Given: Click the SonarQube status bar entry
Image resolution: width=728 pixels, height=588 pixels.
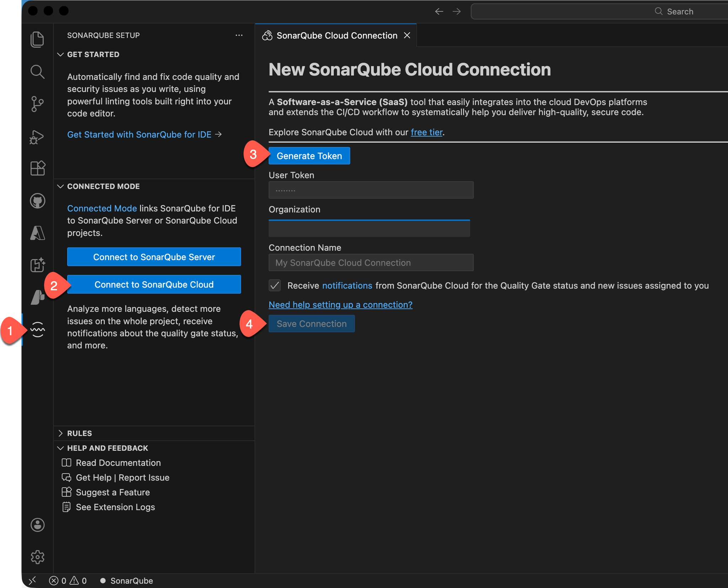Looking at the screenshot, I should [x=127, y=581].
